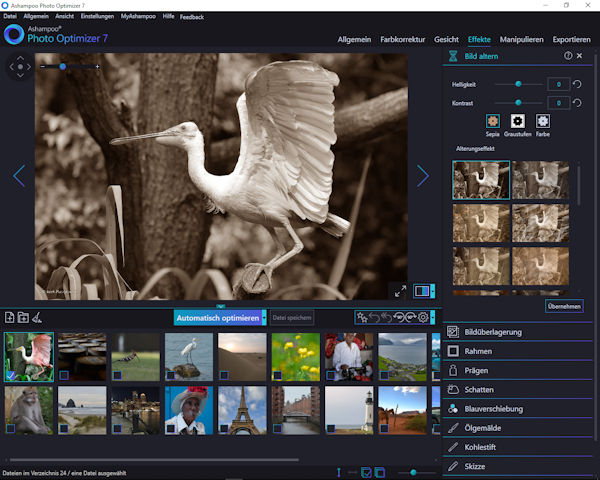Switch to the Gesicht tab
Screen dimensions: 600x480
[446, 39]
